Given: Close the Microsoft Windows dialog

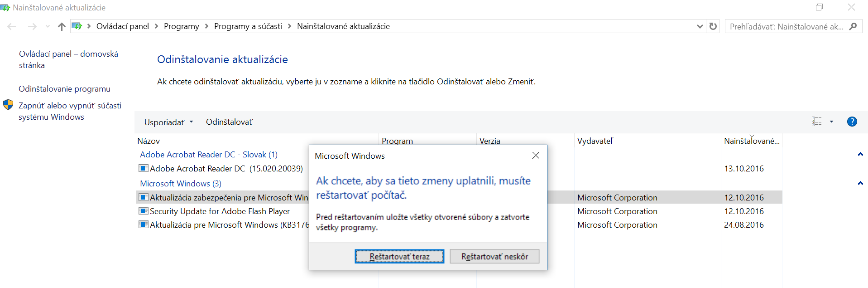Looking at the screenshot, I should point(536,156).
